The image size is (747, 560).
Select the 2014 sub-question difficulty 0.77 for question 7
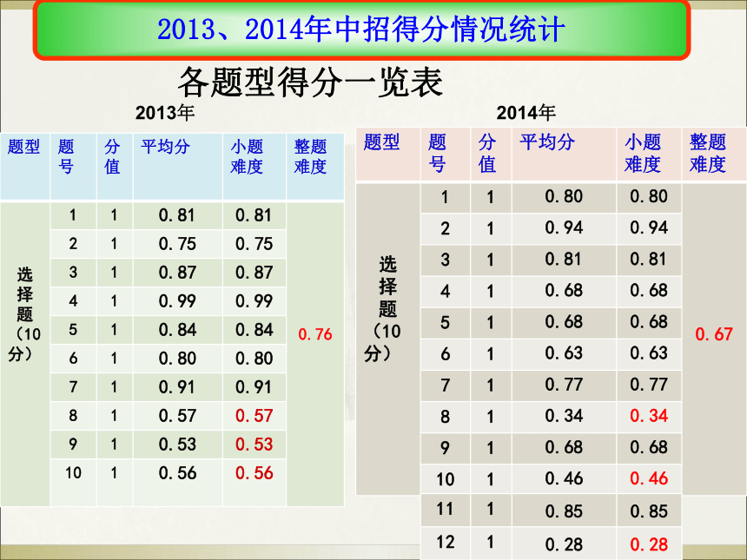649,385
